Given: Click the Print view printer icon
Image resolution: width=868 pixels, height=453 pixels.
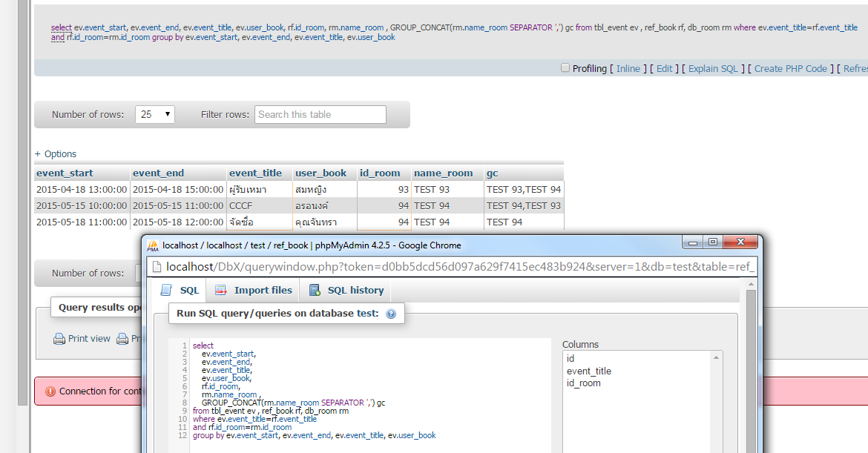Looking at the screenshot, I should pos(59,339).
